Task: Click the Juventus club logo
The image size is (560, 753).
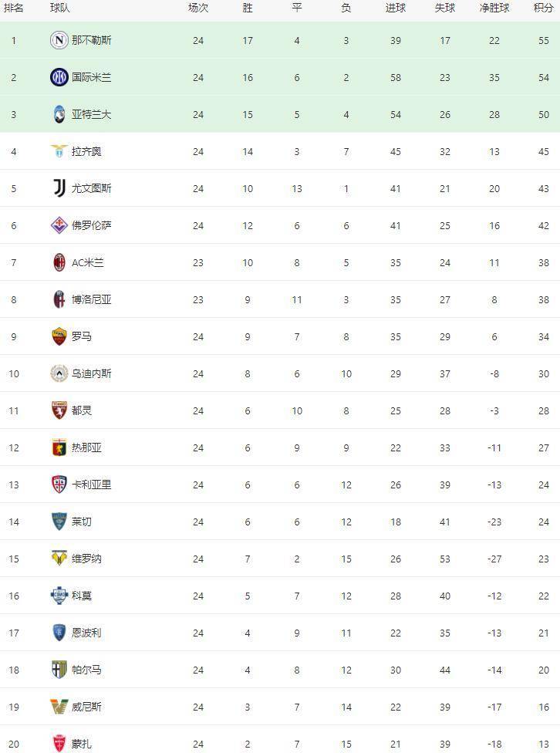Action: (59, 188)
